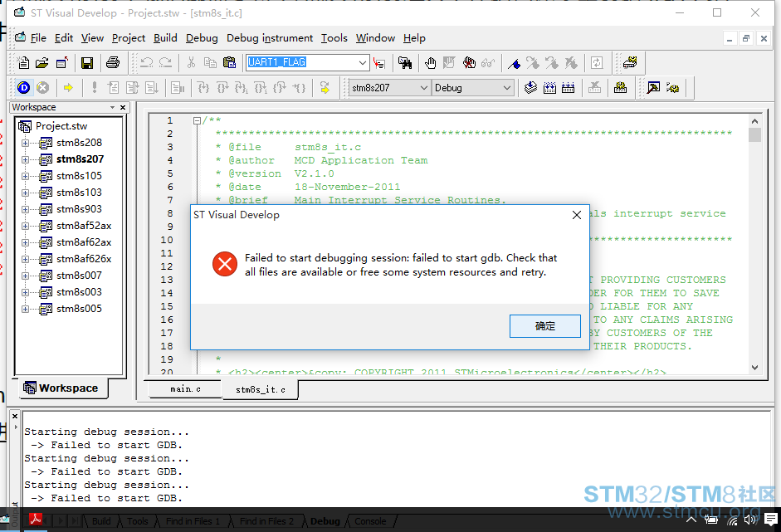The image size is (781, 532).
Task: Collapse the comment block fold marker
Action: click(197, 120)
